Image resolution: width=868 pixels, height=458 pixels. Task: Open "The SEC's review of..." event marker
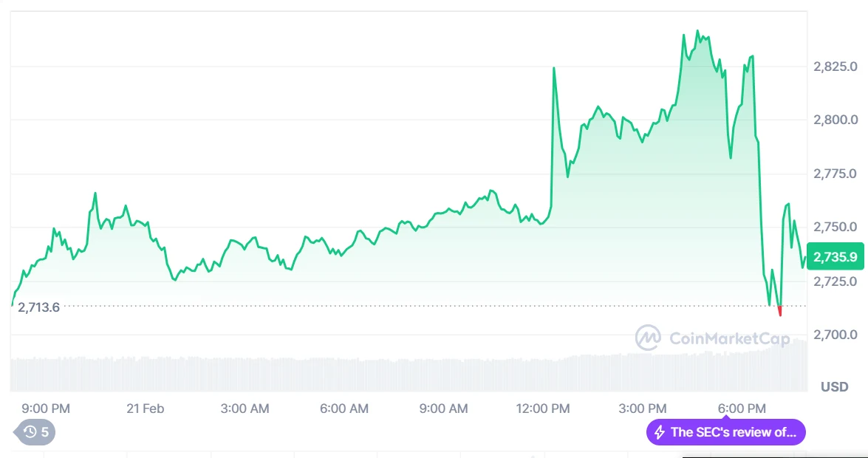[725, 432]
